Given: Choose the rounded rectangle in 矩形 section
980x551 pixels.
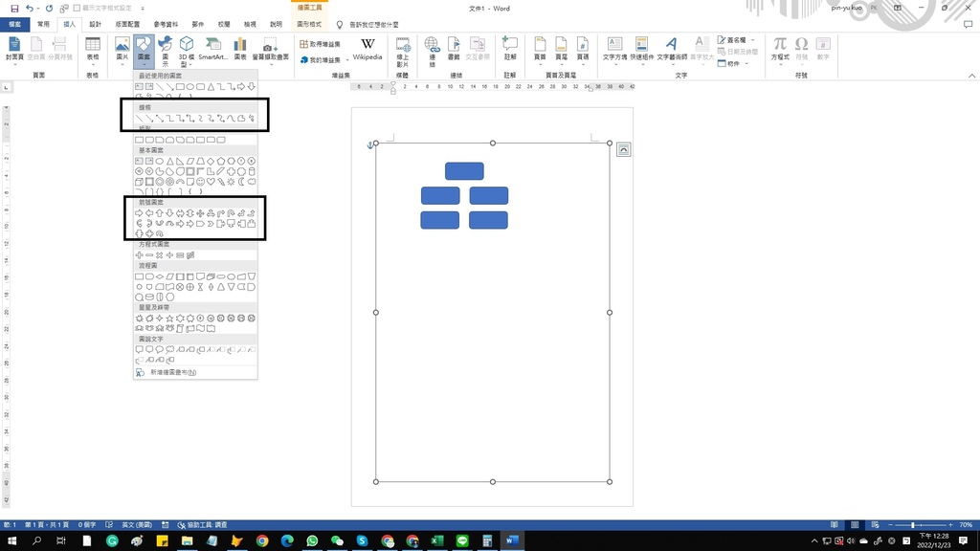Looking at the screenshot, I should click(149, 140).
